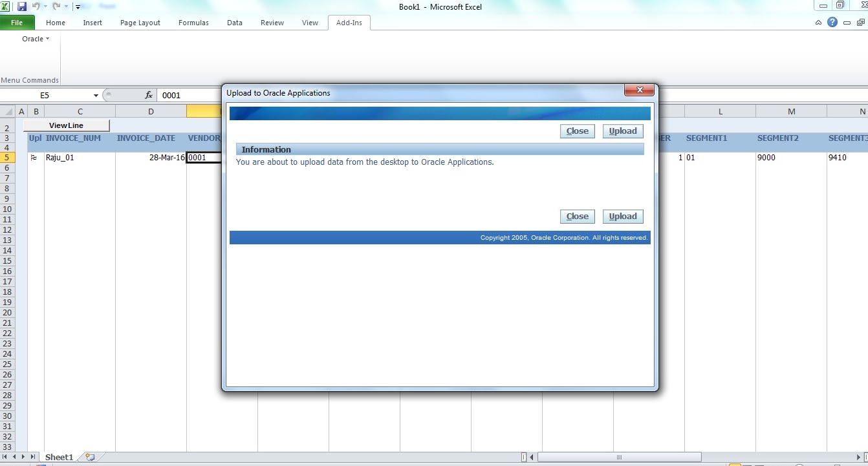Go to the first sheet with the navigation arrow
This screenshot has height=466, width=868.
[5, 457]
